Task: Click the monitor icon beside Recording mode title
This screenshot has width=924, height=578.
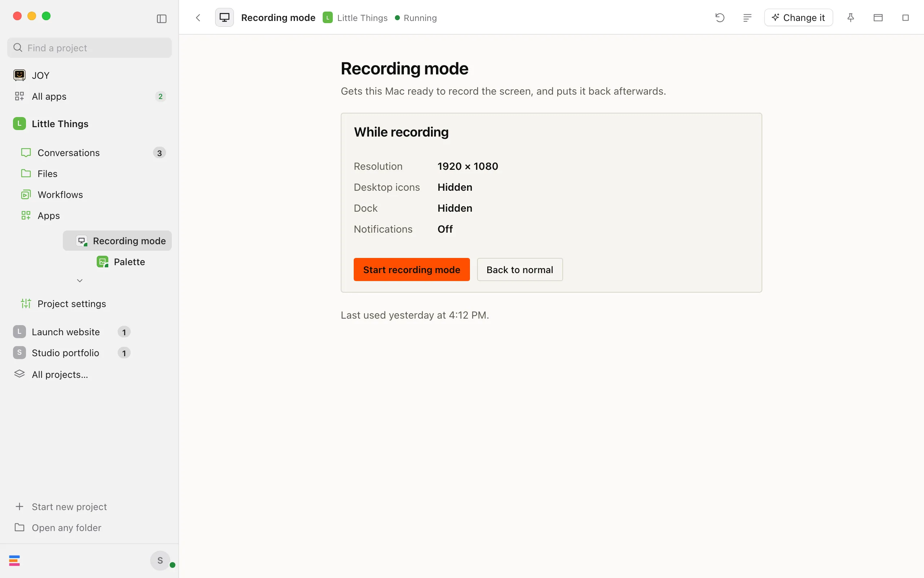Action: 224,18
